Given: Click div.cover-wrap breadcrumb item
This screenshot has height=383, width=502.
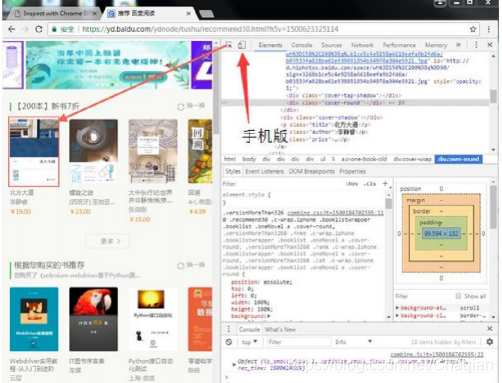Looking at the screenshot, I should coord(412,159).
